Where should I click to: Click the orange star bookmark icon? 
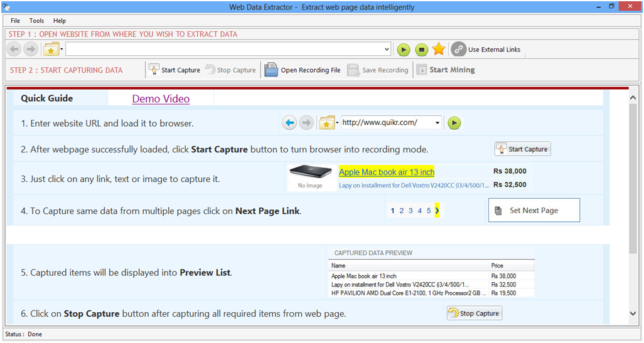coord(439,50)
